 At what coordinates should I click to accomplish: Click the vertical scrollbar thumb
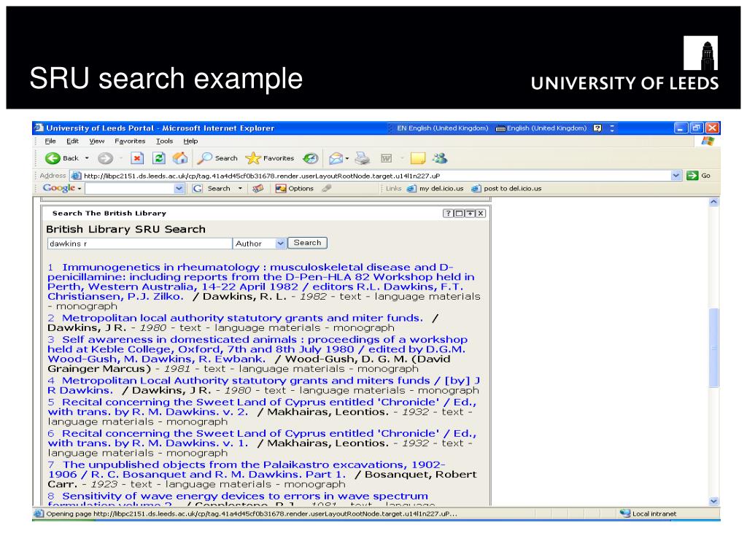click(713, 348)
